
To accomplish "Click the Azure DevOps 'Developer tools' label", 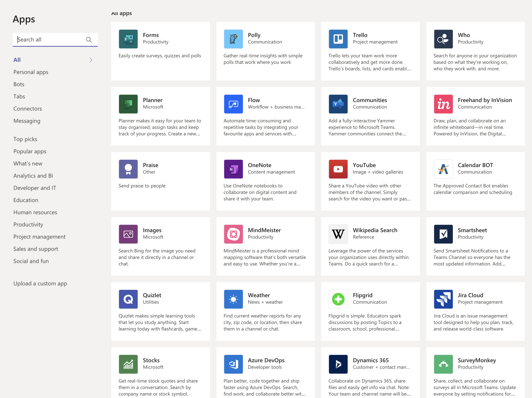I will tap(265, 367).
